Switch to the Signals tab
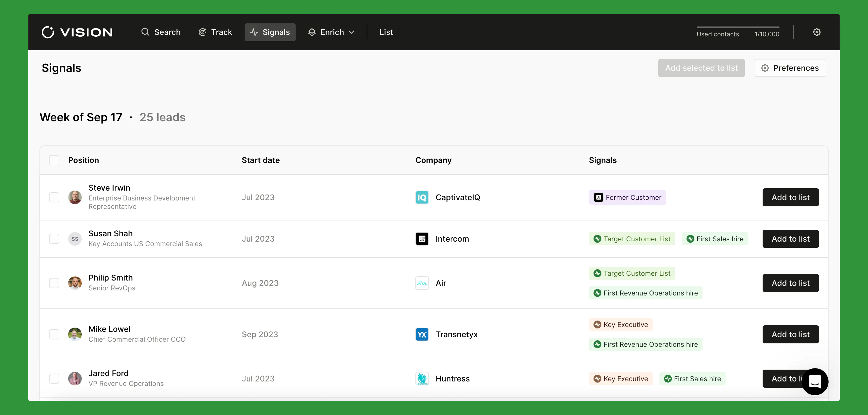The width and height of the screenshot is (868, 415). coord(270,32)
